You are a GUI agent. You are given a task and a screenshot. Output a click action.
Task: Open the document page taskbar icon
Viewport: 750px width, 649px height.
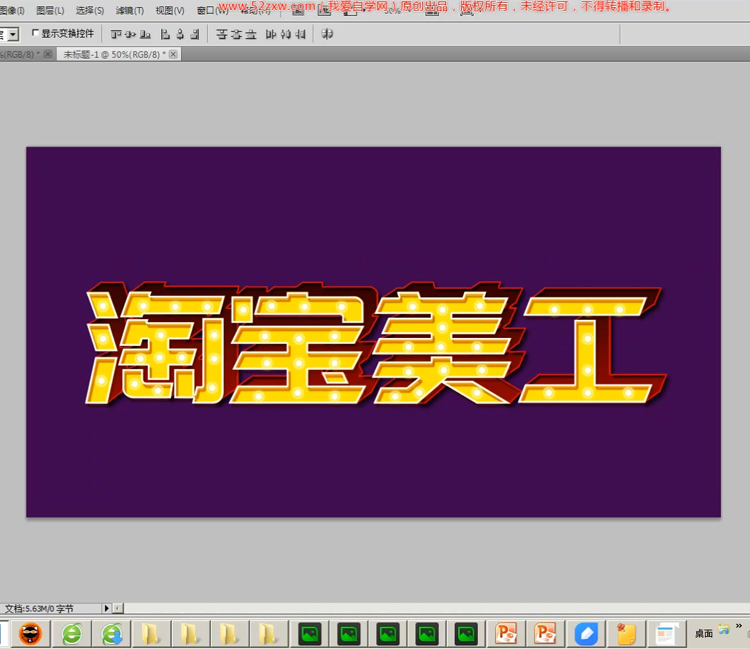(667, 634)
